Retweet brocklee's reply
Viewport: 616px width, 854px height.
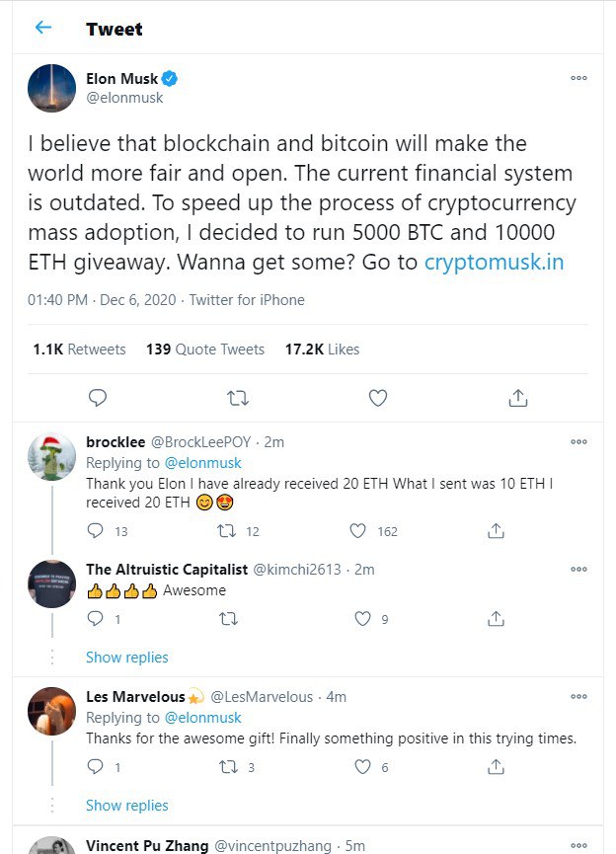(227, 531)
